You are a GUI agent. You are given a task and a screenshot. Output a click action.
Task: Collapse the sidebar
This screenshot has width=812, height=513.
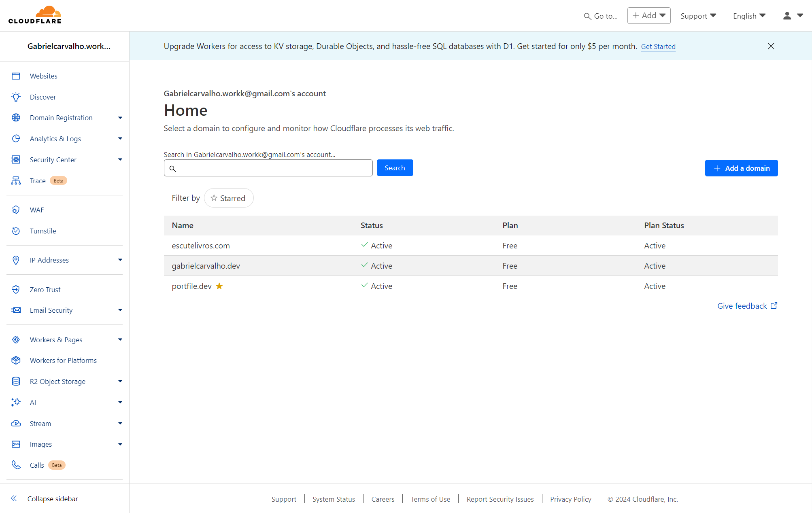(45, 499)
